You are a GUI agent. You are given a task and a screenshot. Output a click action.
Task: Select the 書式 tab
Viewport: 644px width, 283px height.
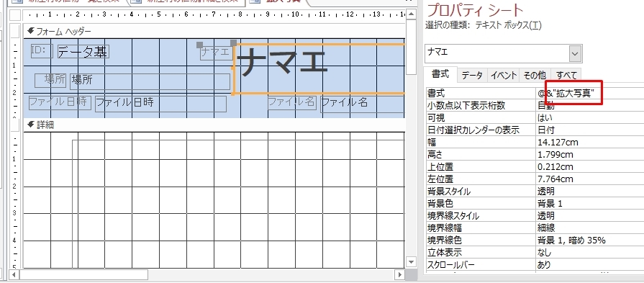tap(440, 74)
